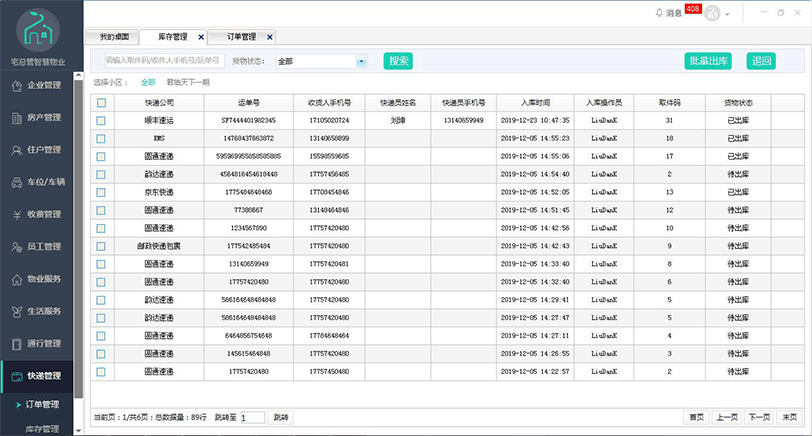Check the 顺丰速运 row checkbox
This screenshot has height=436, width=812.
101,120
